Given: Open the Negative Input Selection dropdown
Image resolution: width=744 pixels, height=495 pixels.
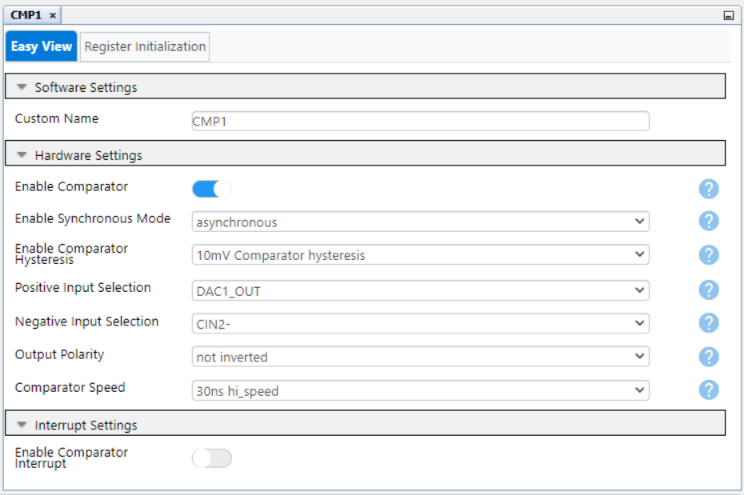Looking at the screenshot, I should coord(420,324).
